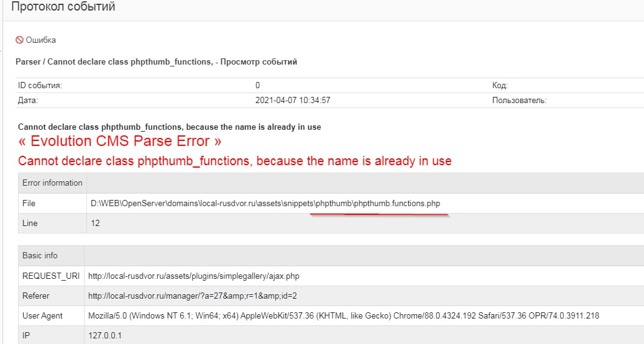Select the phpthumb.functions.php file path
Viewport: 644px width, 344px height.
(x=265, y=204)
